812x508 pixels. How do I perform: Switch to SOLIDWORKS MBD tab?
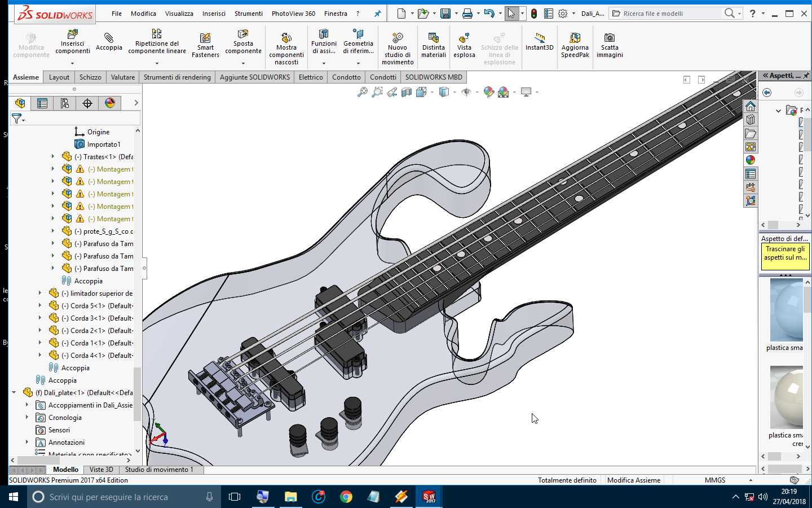pos(434,77)
